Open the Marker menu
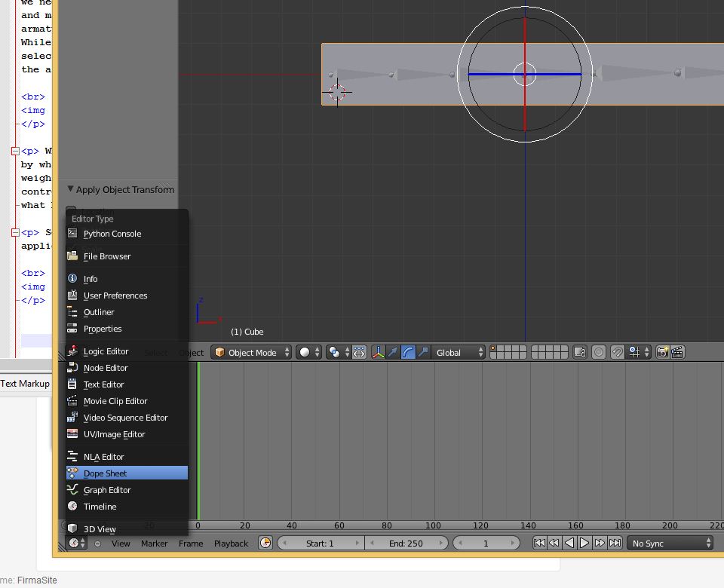Screen dimensions: 724x588 point(154,544)
